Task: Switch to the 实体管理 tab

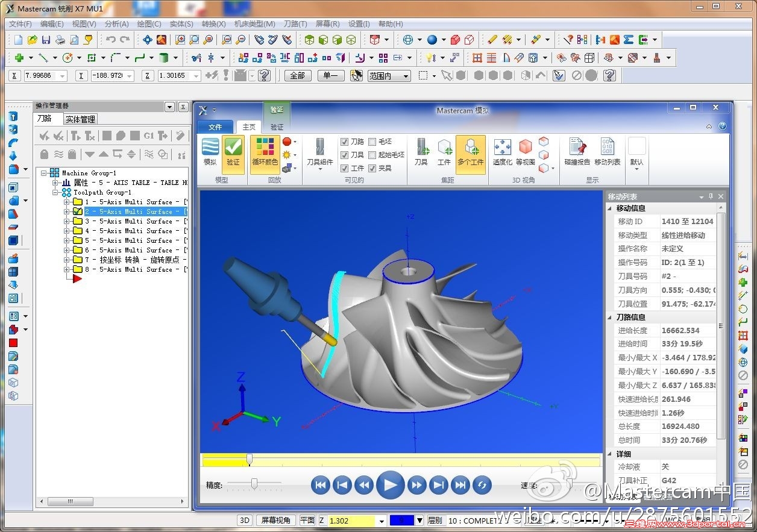Action: click(x=80, y=119)
